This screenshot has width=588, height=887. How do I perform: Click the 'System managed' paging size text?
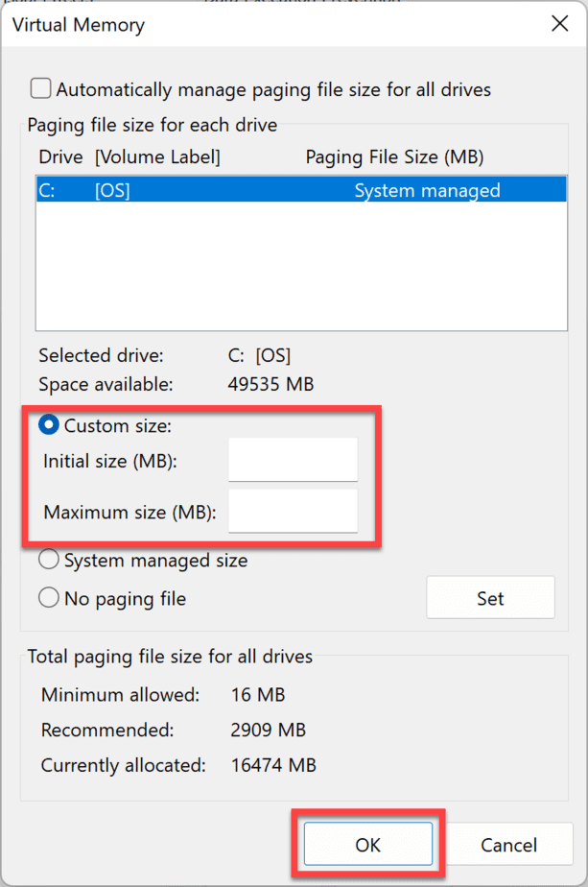point(428,191)
